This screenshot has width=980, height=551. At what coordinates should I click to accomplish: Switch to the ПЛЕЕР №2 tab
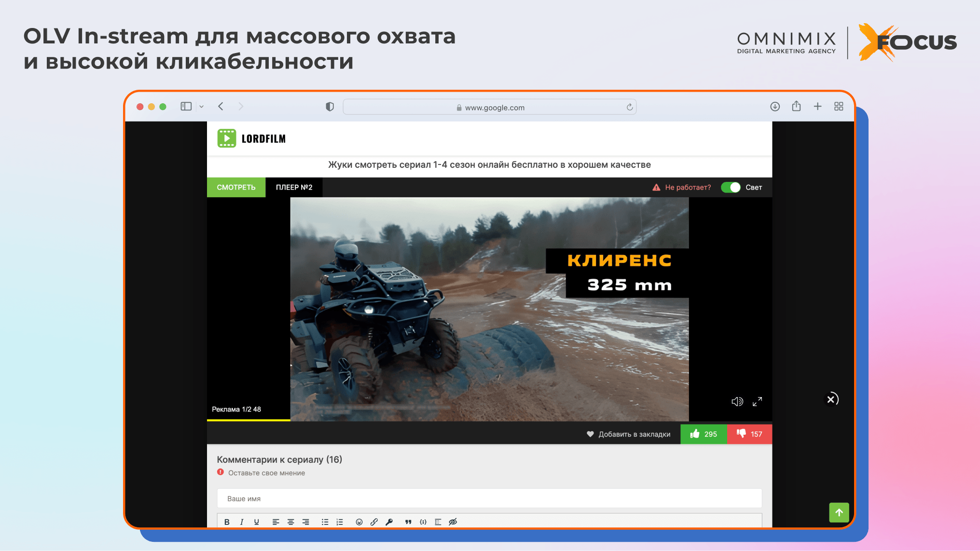click(x=294, y=187)
